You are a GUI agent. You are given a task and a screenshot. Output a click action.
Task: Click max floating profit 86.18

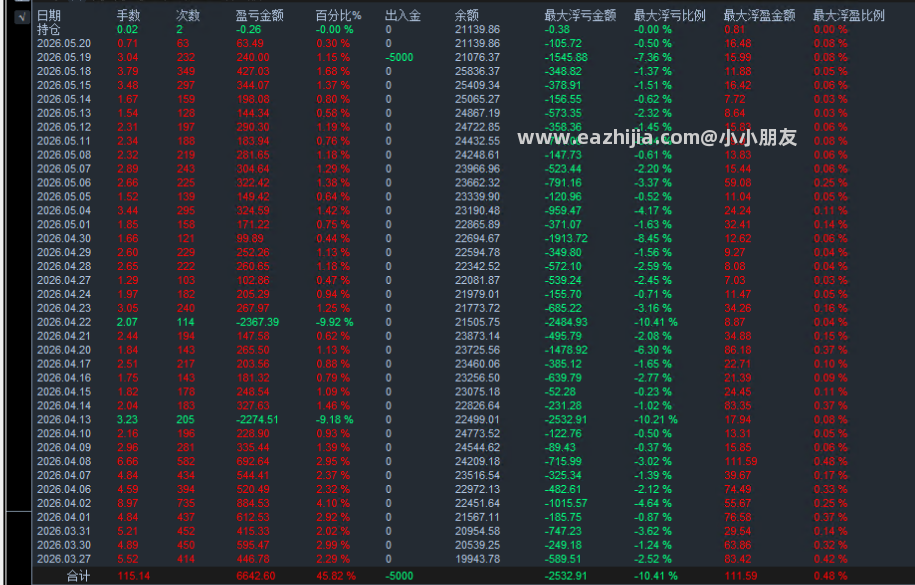click(x=738, y=350)
